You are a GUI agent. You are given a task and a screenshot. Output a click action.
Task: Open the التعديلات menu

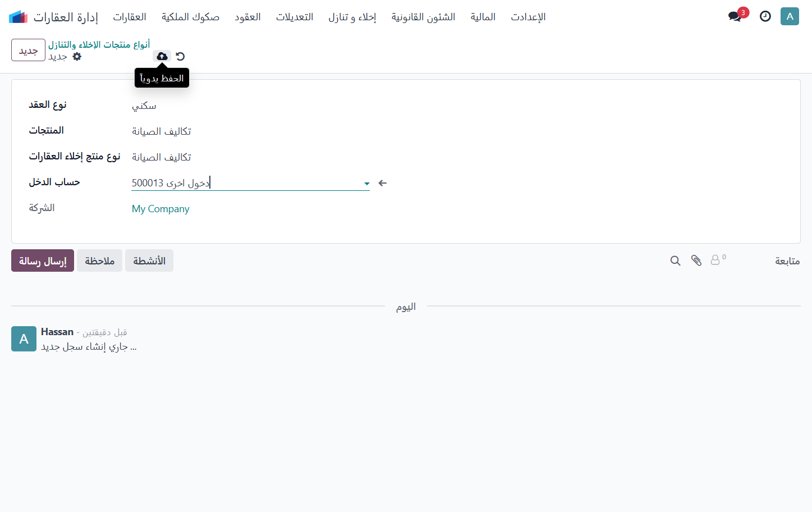click(x=295, y=17)
